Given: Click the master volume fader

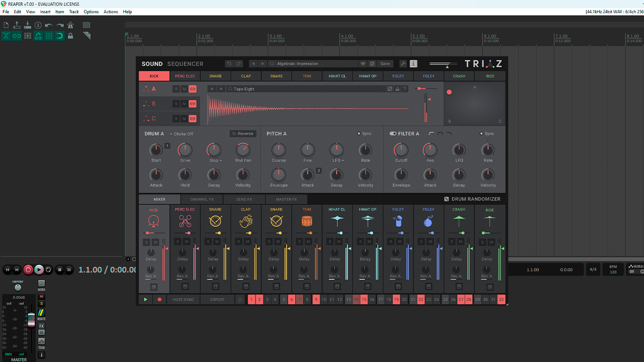Looking at the screenshot, I should tap(31, 319).
